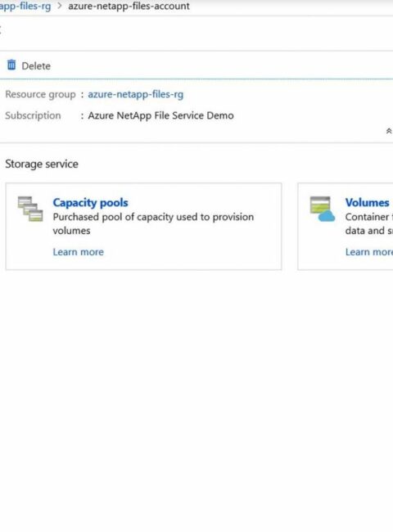The image size is (393, 532).
Task: Open the Capacity pools stacked servers icon
Action: 30,209
